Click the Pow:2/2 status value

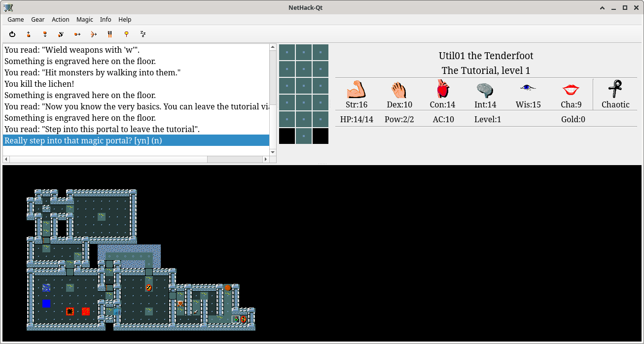[399, 119]
